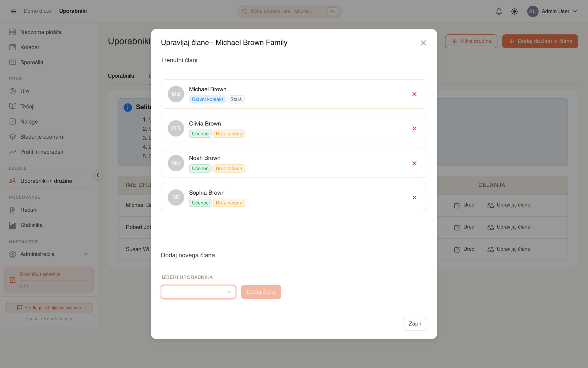Switch to the Uporabniki tab

coord(121,76)
